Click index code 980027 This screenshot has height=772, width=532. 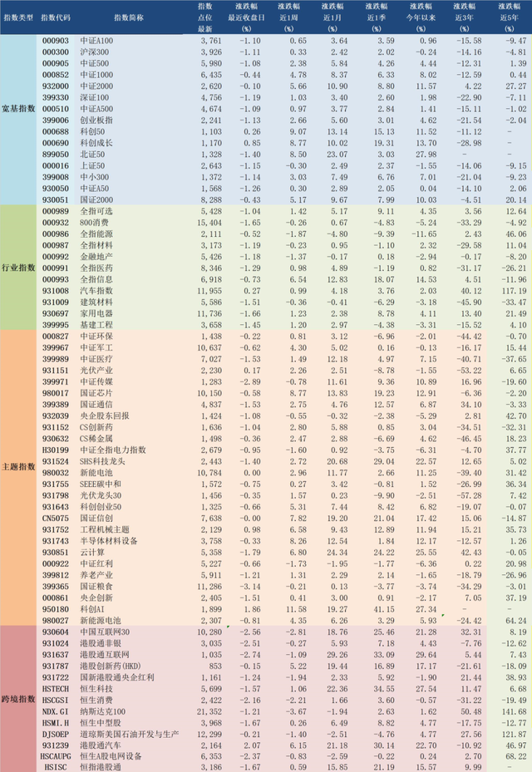click(55, 621)
